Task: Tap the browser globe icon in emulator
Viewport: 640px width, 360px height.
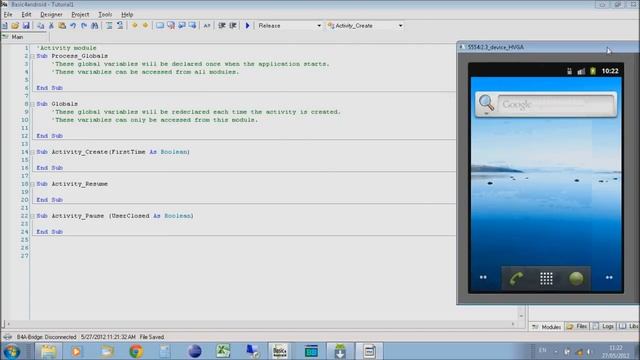Action: (x=576, y=278)
